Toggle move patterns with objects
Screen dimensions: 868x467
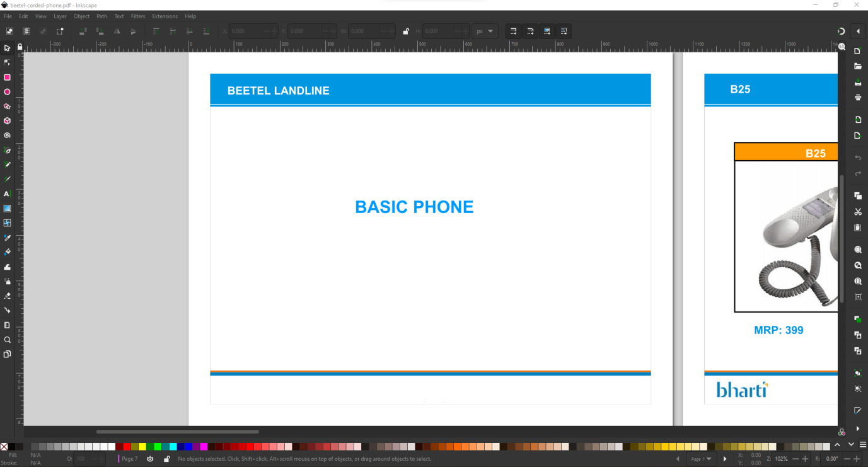(564, 31)
